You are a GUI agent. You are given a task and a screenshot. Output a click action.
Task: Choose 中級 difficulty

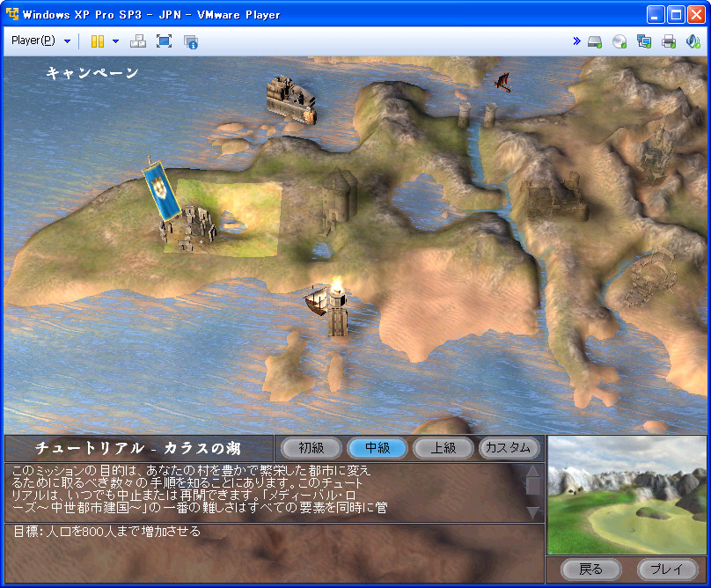coord(377,448)
